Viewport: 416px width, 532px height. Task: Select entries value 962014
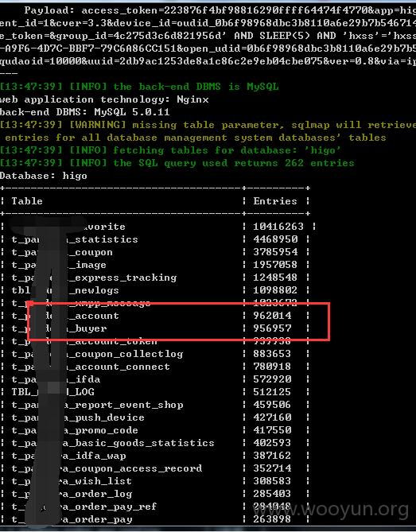272,316
